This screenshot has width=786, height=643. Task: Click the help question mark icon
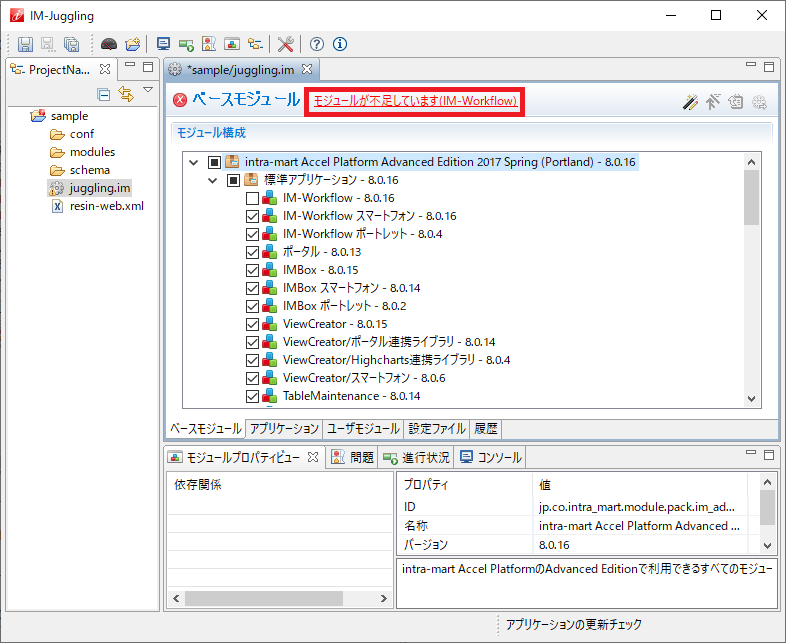click(x=316, y=44)
